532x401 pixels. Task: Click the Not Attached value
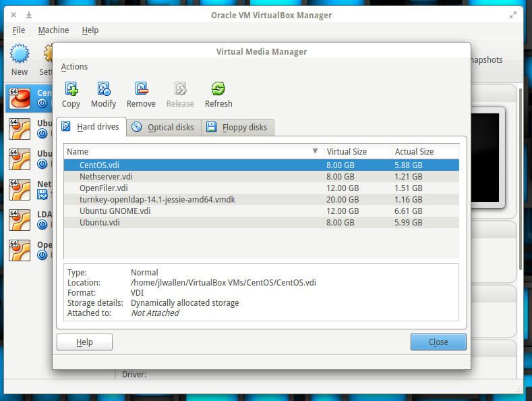coord(155,313)
